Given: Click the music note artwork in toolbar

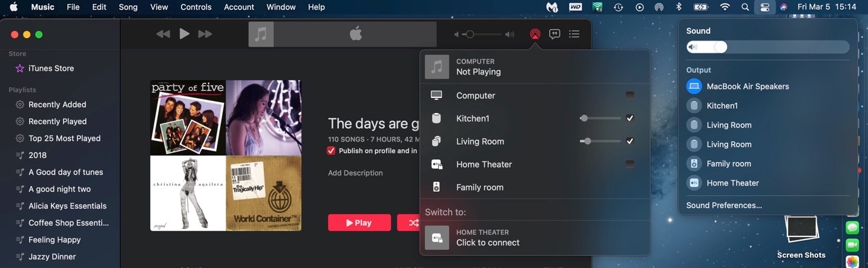Looking at the screenshot, I should click(261, 34).
